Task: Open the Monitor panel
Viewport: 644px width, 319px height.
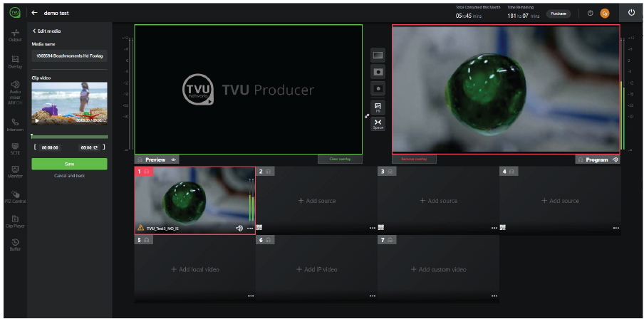Action: 15,172
